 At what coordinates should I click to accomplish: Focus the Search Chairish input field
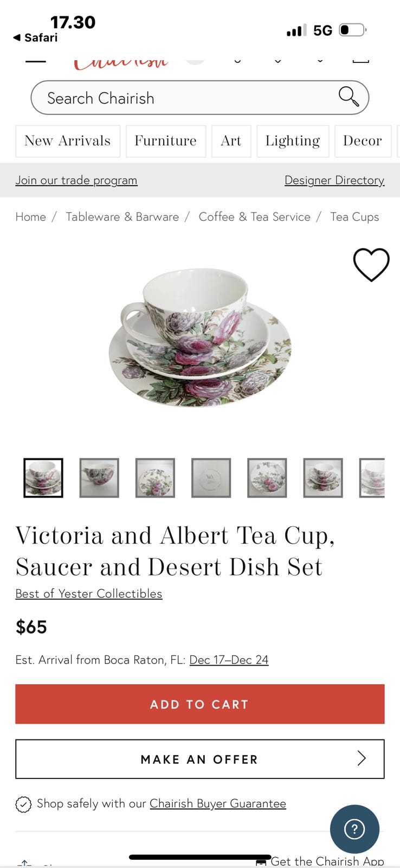pyautogui.click(x=200, y=98)
